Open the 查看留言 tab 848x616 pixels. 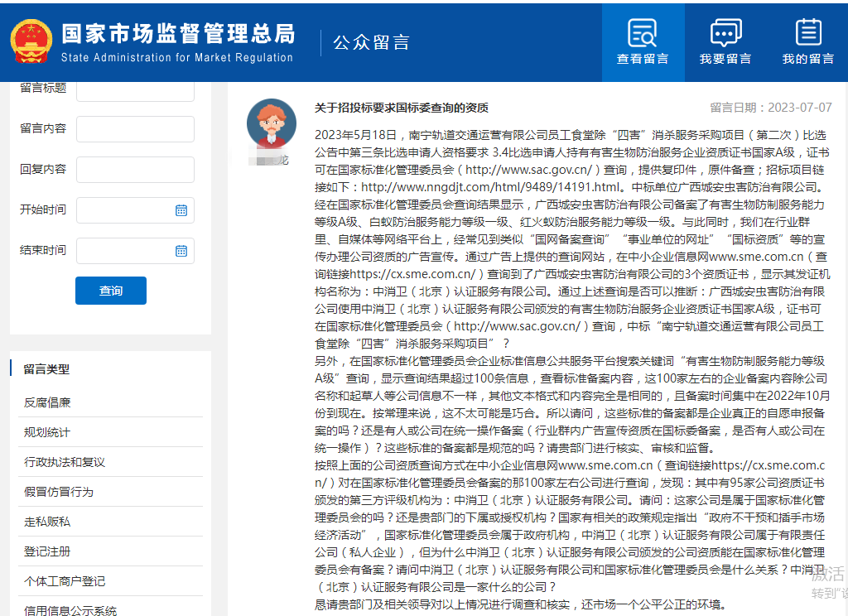click(643, 43)
